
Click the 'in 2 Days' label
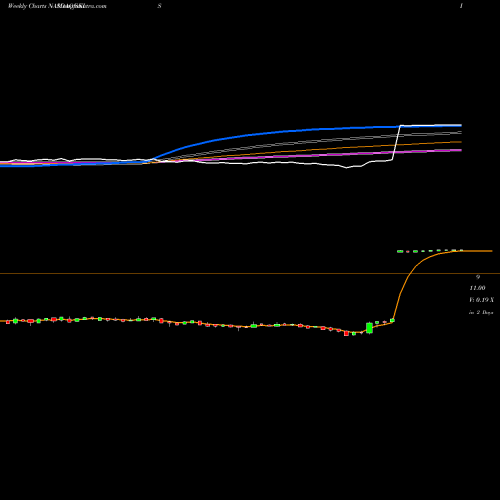(481, 313)
